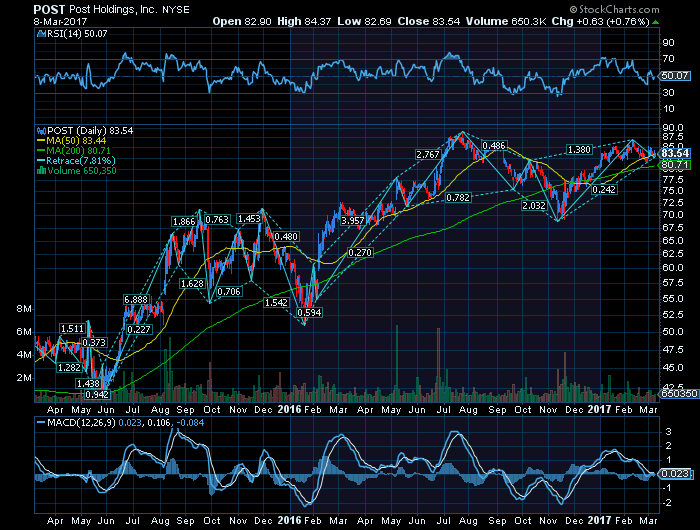This screenshot has height=530, width=700.
Task: Select the RSI(14) 50.07 legend label
Action: [x=77, y=33]
